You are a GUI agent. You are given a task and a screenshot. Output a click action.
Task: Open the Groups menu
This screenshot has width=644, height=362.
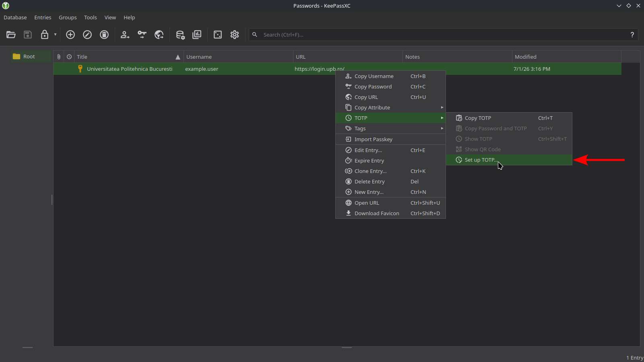pyautogui.click(x=68, y=17)
